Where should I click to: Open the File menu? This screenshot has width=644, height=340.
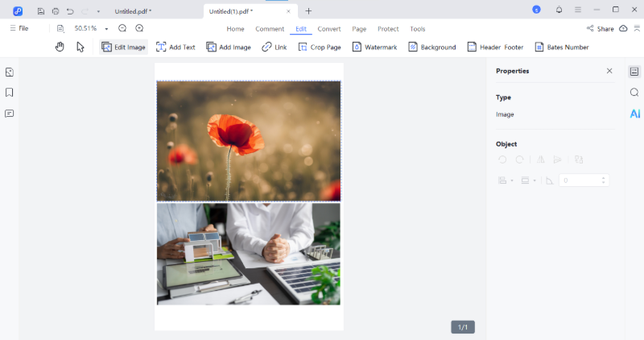tap(19, 28)
